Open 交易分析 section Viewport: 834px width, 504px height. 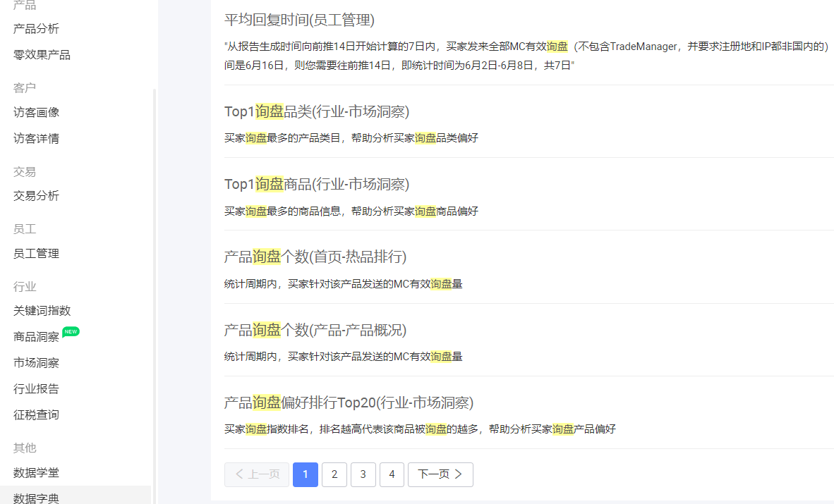36,196
